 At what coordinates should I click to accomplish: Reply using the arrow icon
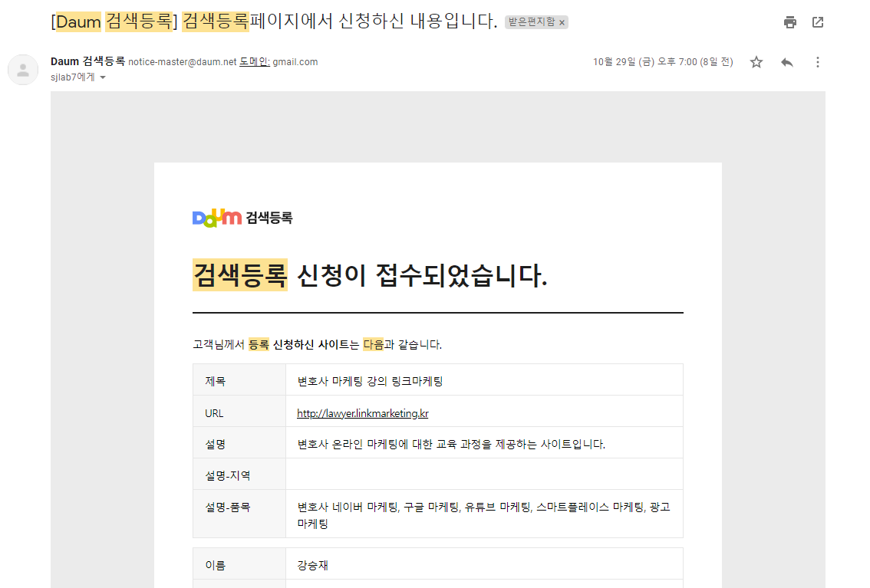coord(787,62)
